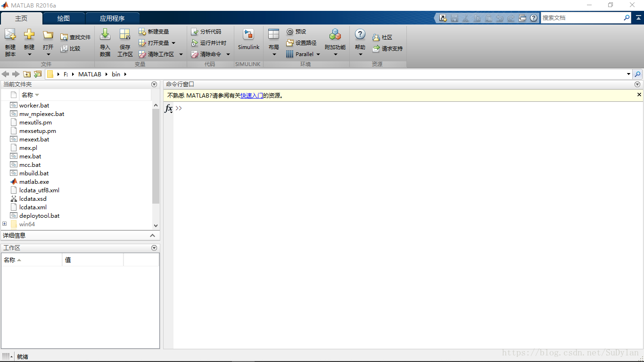Click the yellow plus New (新建) icon
This screenshot has width=644, height=362.
29,34
